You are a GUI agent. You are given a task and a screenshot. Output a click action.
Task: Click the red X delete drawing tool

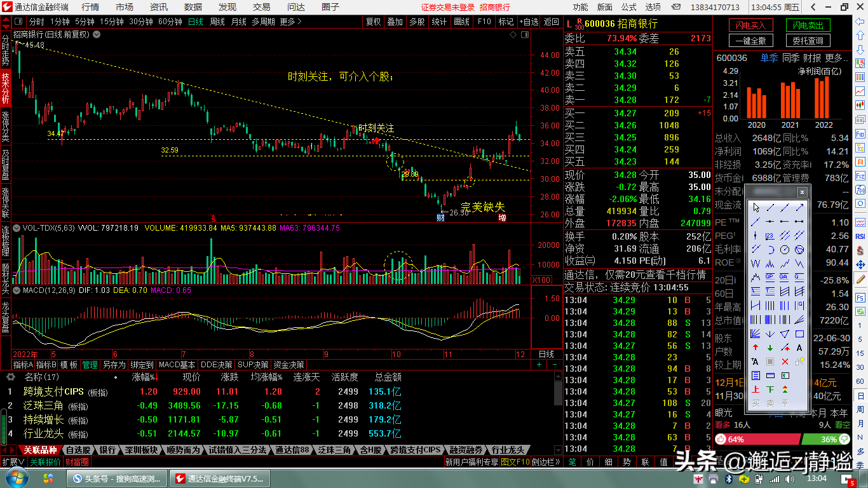(785, 362)
